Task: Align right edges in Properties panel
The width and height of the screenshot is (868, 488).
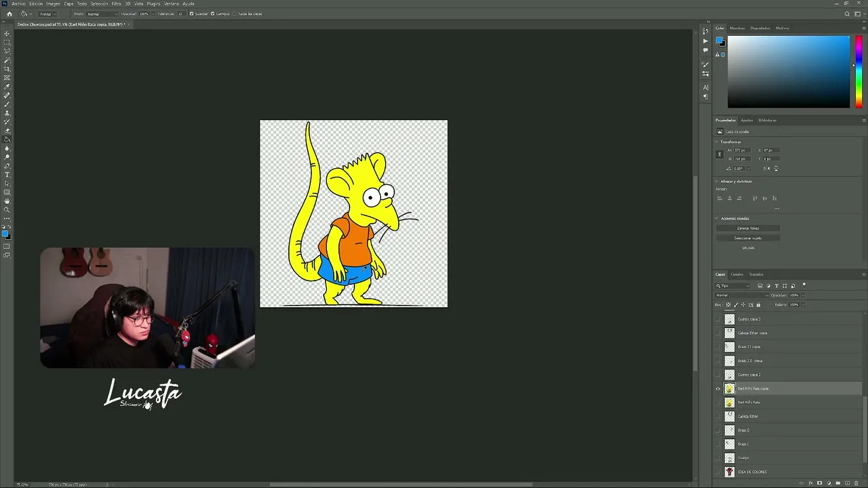Action: tap(738, 198)
